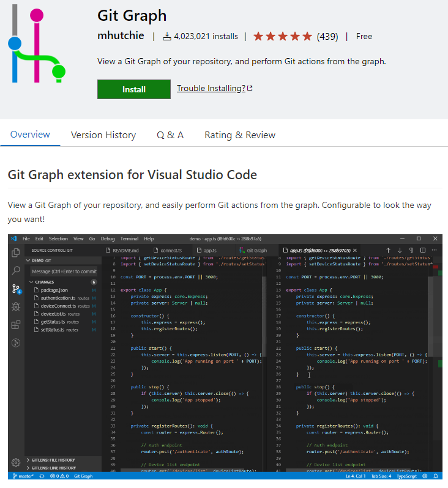The height and width of the screenshot is (488, 448).
Task: Open the Search icon in activity bar
Action: click(16, 270)
